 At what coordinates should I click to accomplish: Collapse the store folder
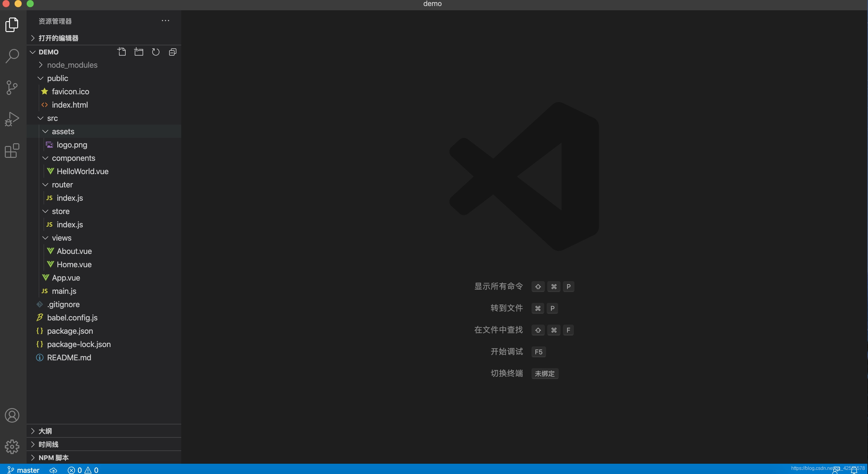point(104,211)
